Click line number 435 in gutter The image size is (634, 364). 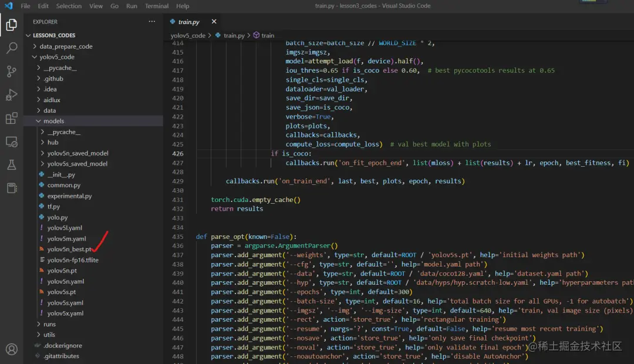tap(177, 237)
